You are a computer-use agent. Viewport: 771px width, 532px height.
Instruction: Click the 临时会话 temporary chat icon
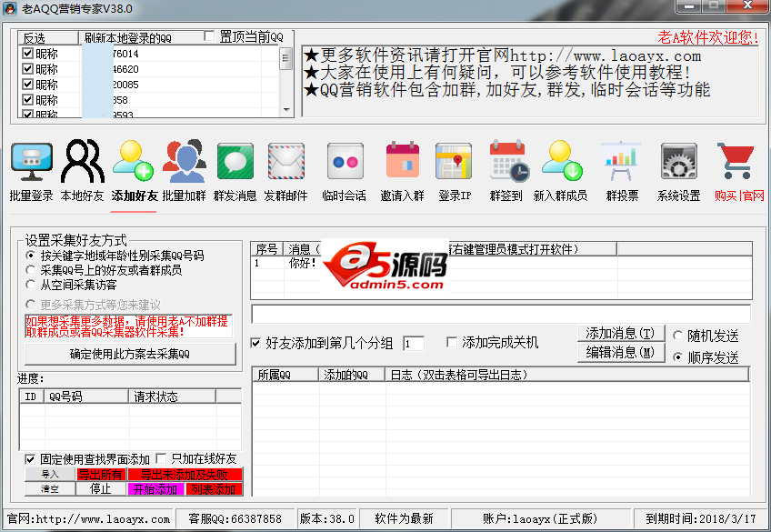345,164
